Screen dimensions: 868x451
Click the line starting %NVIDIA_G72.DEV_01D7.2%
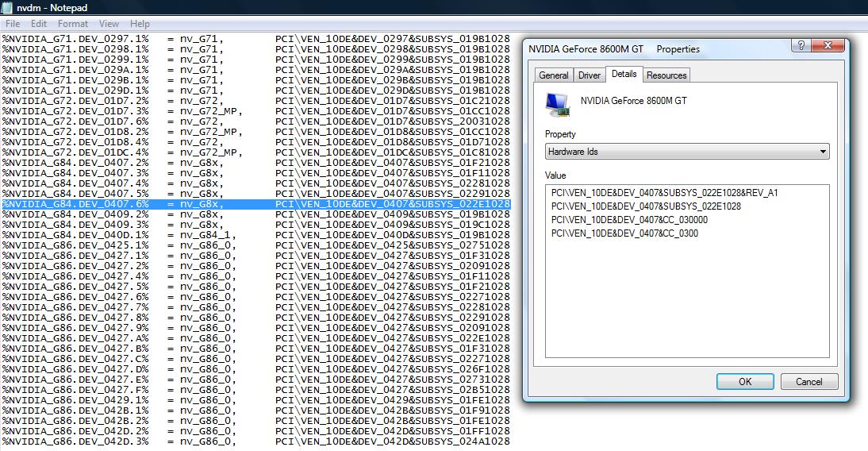[255, 101]
